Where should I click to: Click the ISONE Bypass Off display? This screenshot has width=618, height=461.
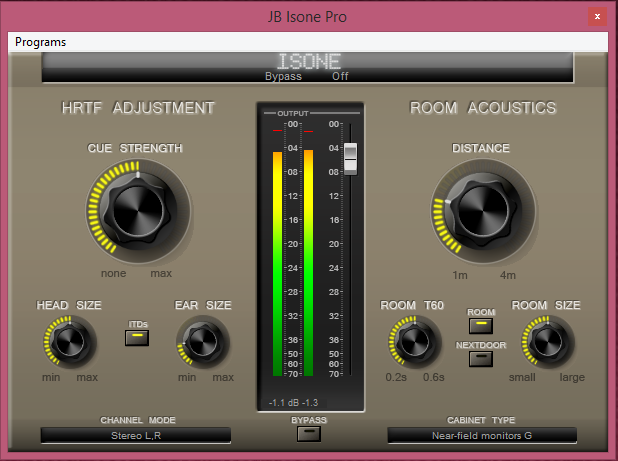[307, 67]
